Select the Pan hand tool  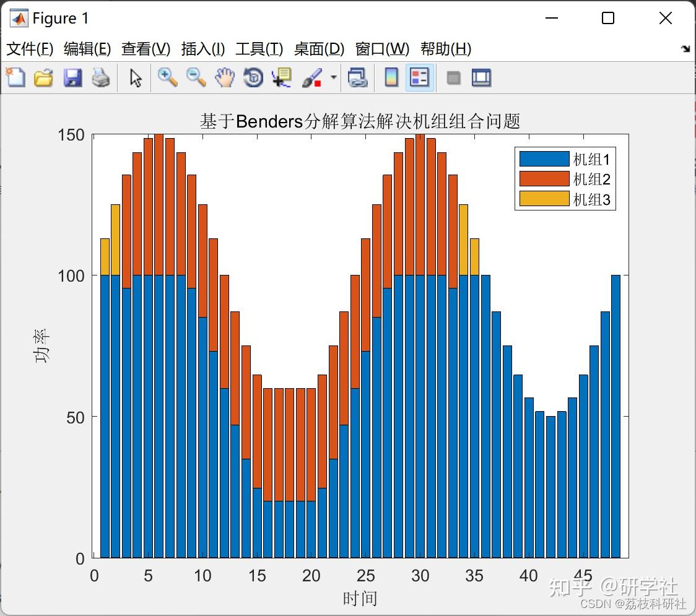pos(225,77)
